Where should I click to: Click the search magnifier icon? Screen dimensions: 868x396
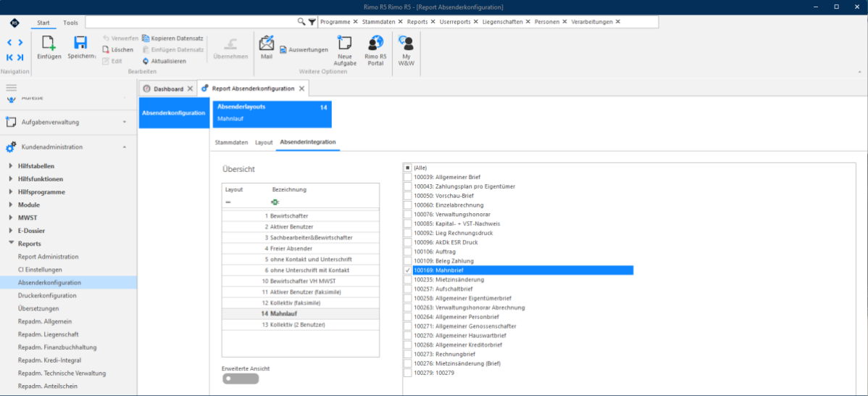(x=301, y=22)
